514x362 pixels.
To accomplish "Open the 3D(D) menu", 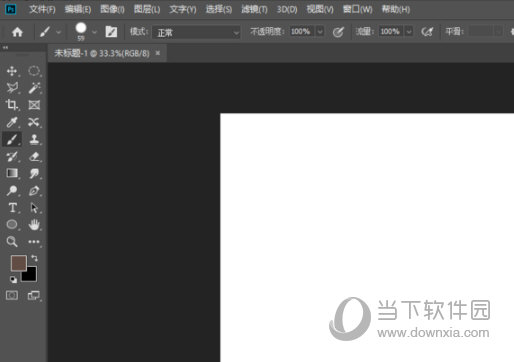I will 287,9.
